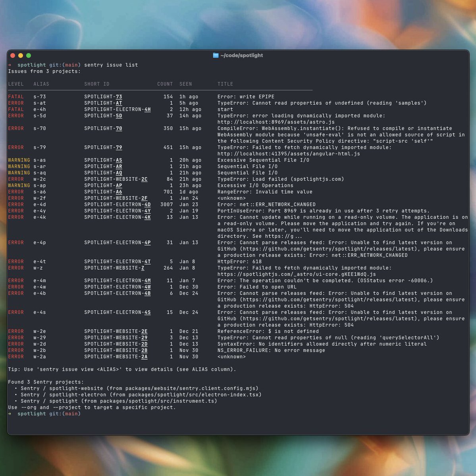
Task: Open short ID link SPOTLIGHT-ELECTRON-4T
Action: tap(118, 262)
